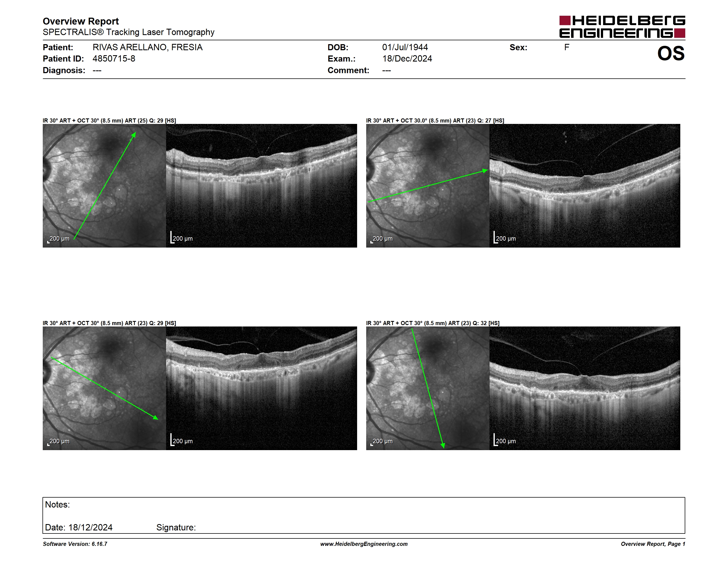Click 200 µm scale bar in bottom-left OCT

181,440
